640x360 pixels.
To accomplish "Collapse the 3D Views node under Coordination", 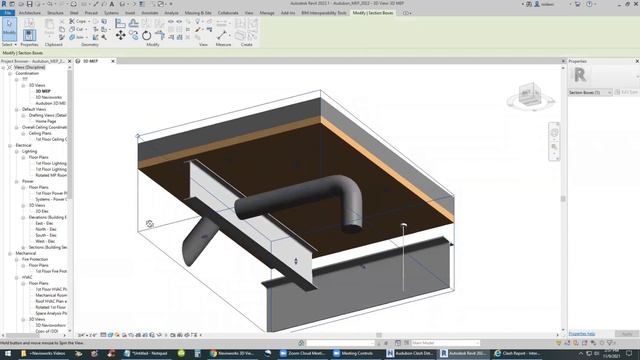I will (x=23, y=85).
